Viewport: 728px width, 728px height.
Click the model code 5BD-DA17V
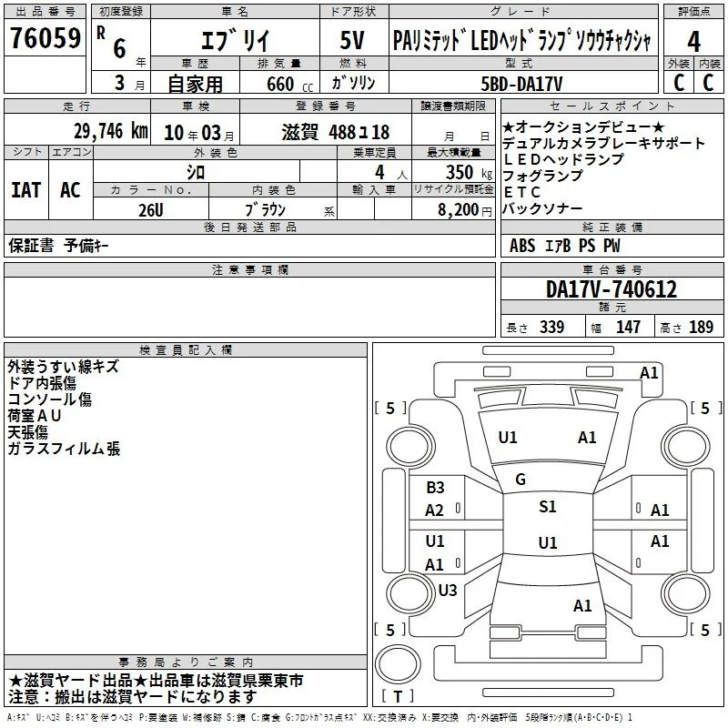pyautogui.click(x=521, y=84)
